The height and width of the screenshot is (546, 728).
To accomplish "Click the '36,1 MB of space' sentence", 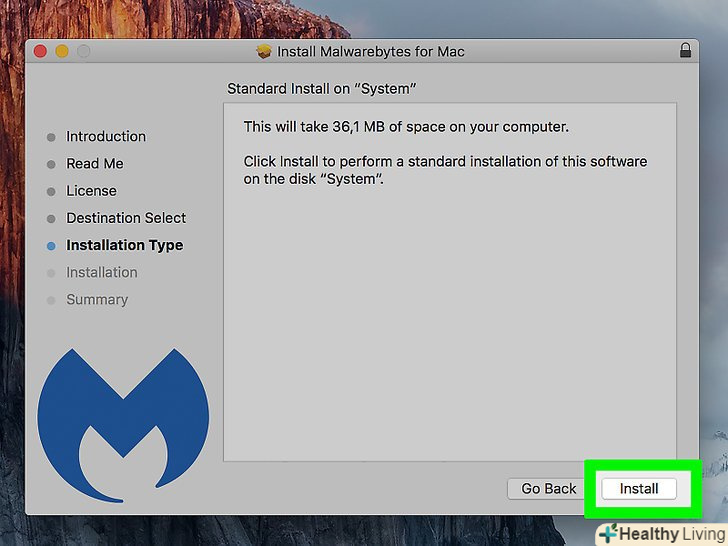I will (x=406, y=127).
